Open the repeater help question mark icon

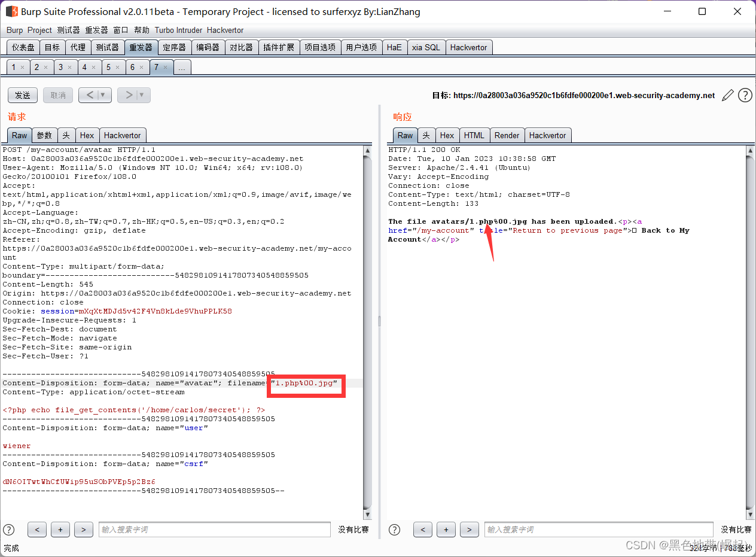[745, 95]
